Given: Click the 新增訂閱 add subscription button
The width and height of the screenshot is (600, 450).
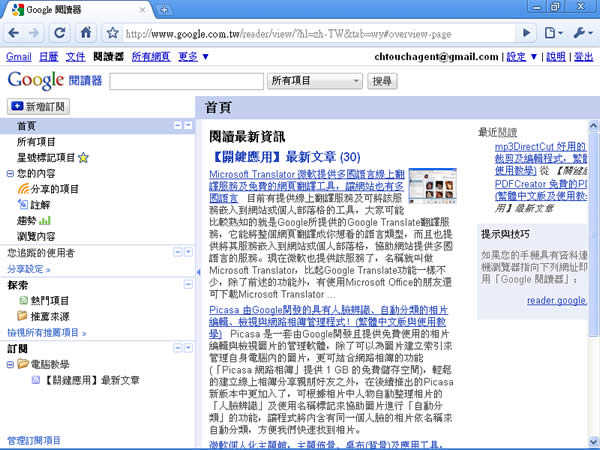Looking at the screenshot, I should click(x=38, y=106).
